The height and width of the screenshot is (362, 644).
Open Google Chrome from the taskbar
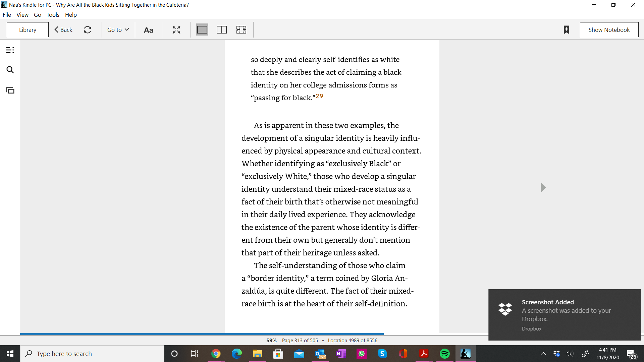pos(216,354)
